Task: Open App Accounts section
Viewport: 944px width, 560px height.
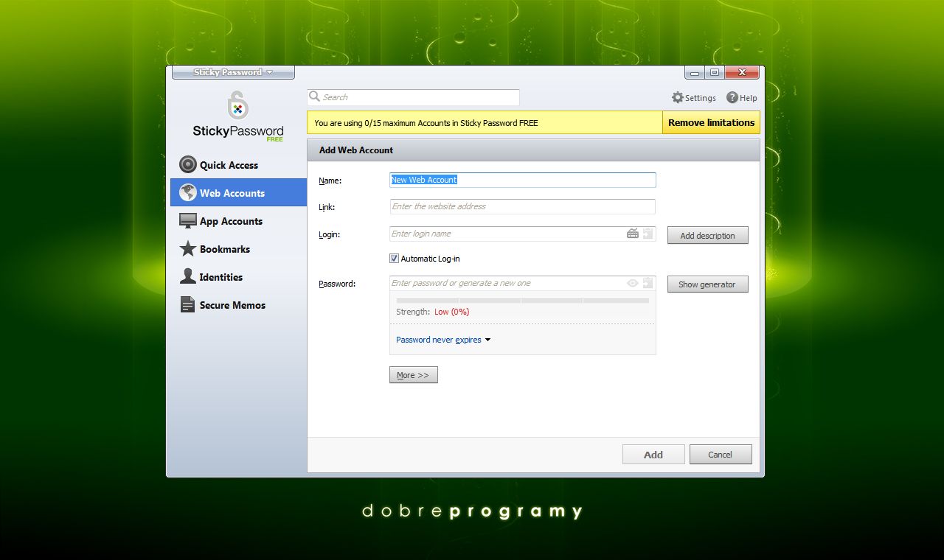Action: (238, 221)
